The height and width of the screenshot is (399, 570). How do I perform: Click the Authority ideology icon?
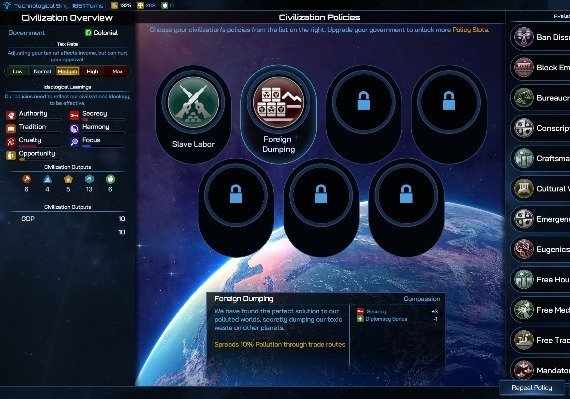[11, 115]
